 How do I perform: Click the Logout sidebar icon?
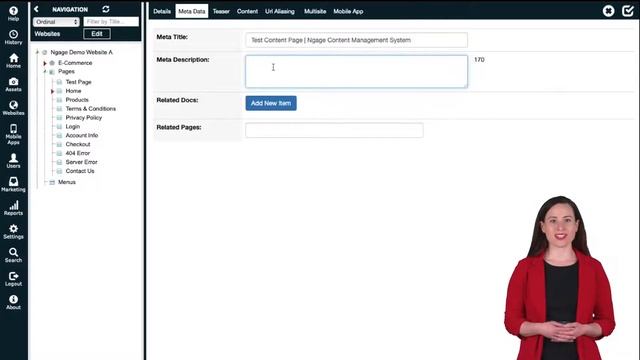(13, 279)
